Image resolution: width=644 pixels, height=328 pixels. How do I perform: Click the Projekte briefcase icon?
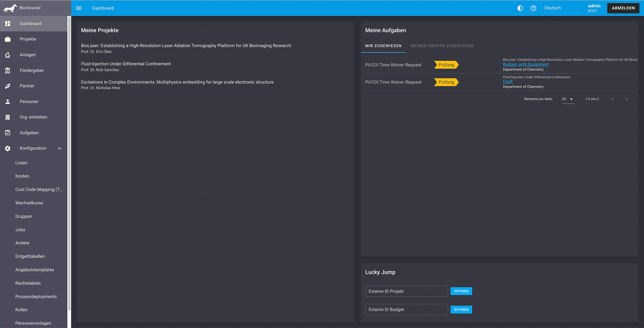(8, 39)
